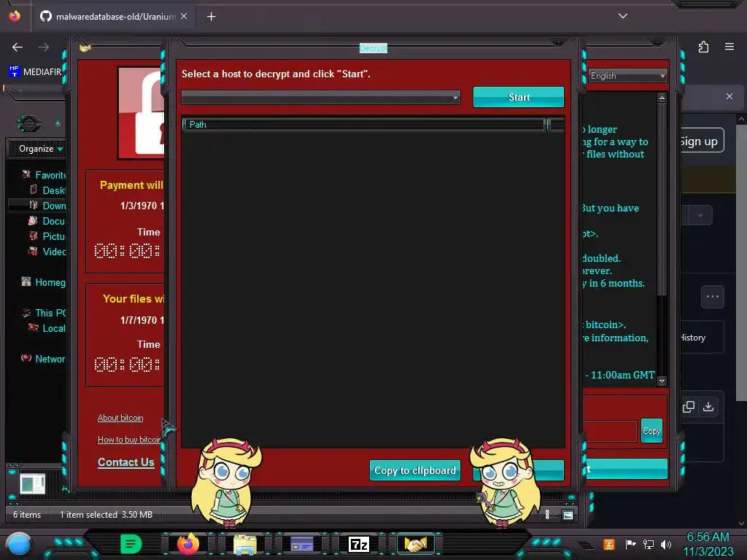This screenshot has width=747, height=560.
Task: Select the malwaredatabase-old/Uranium browser tab
Action: click(x=113, y=17)
